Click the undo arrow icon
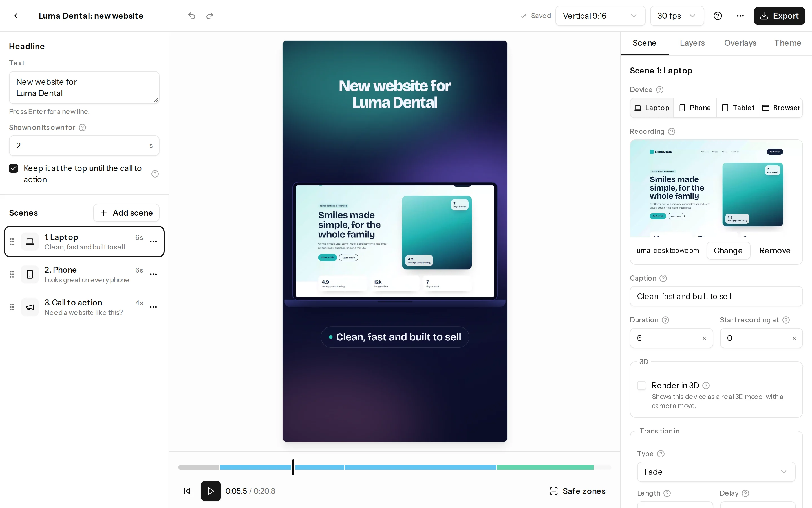This screenshot has width=812, height=508. tap(192, 16)
